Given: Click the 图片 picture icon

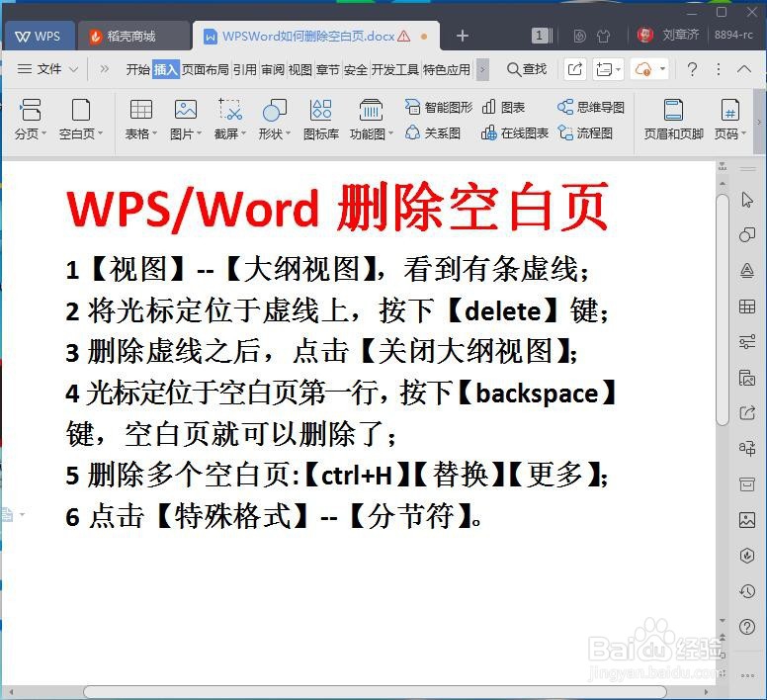Looking at the screenshot, I should click(x=186, y=109).
